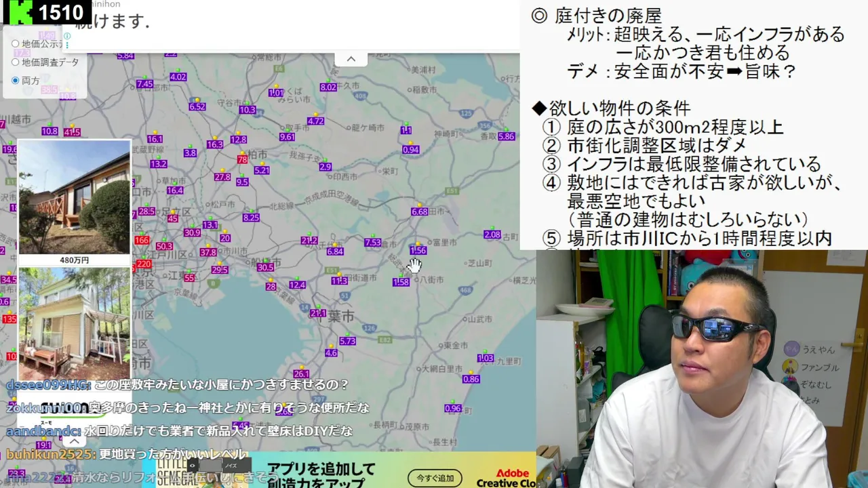
Task: Select the 13.2 price marker
Action: click(x=159, y=164)
